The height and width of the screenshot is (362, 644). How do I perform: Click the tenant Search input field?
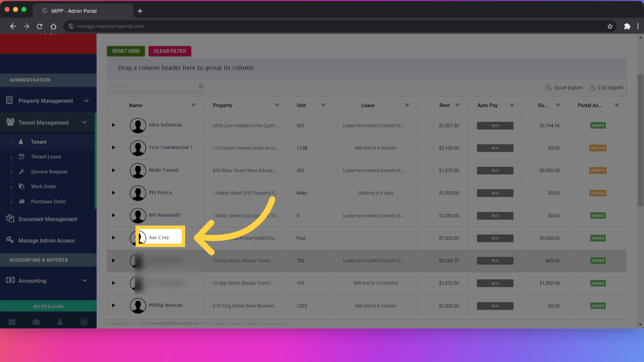[x=153, y=86]
